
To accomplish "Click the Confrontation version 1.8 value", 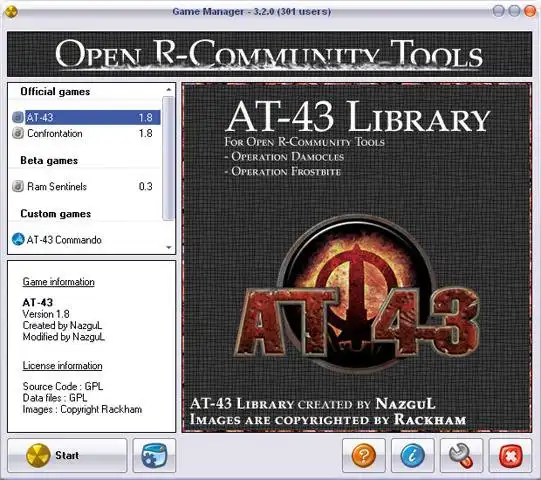I will point(146,133).
